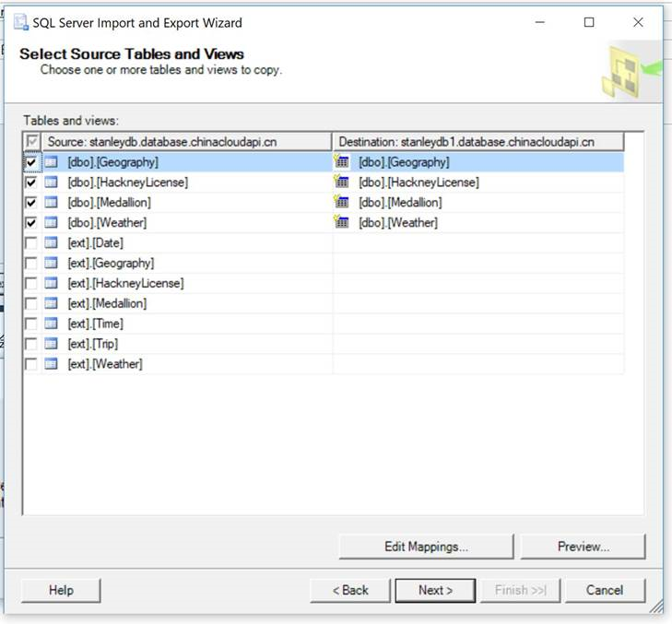672x624 pixels.
Task: Click destination table icon for [dbo].[Weather]
Action: (343, 222)
